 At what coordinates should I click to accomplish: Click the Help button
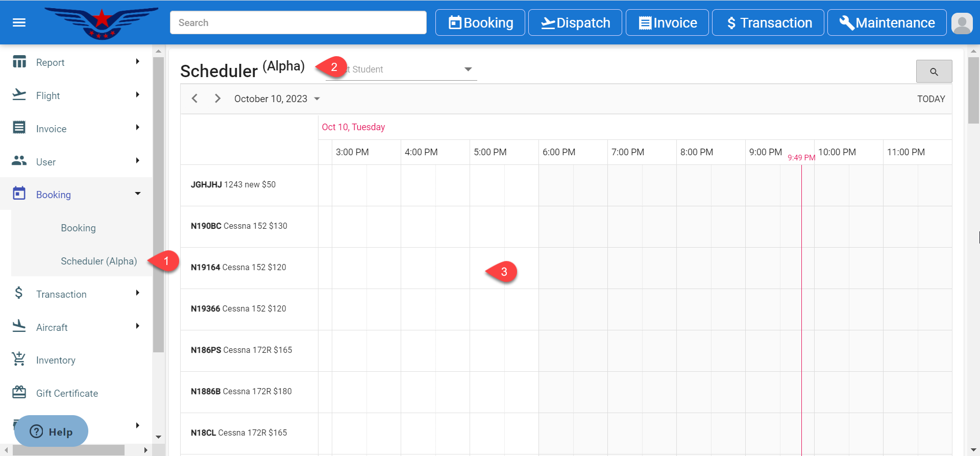[51, 431]
